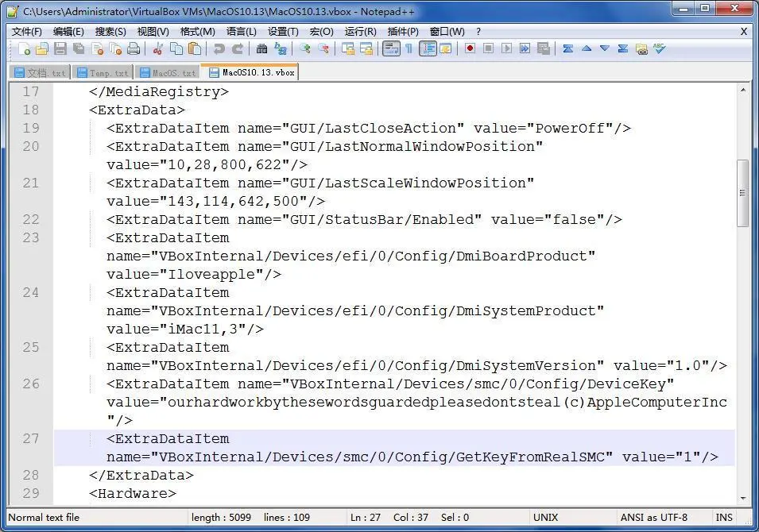Open Find with the binoculars icon
Screen dimensions: 759x532
click(261, 49)
